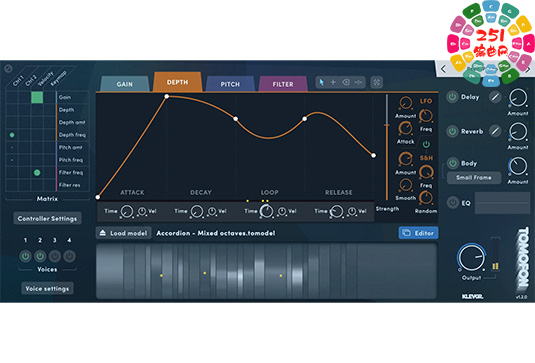The width and height of the screenshot is (535, 363).
Task: Click the Body Amount knob
Action: click(x=518, y=166)
